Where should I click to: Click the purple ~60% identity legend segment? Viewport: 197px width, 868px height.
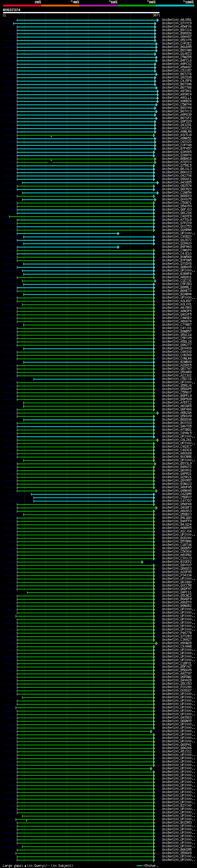[x=98, y=6]
